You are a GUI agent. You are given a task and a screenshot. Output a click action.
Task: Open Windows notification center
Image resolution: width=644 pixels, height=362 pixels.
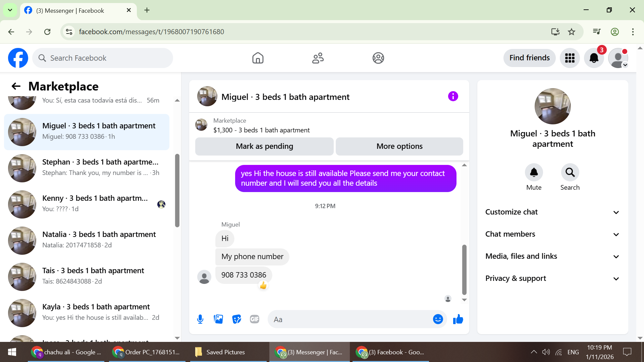click(x=627, y=352)
